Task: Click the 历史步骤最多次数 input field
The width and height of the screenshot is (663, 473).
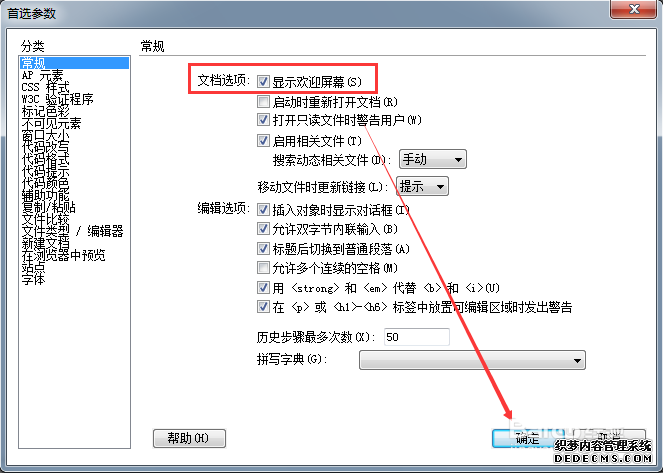Action: point(416,337)
